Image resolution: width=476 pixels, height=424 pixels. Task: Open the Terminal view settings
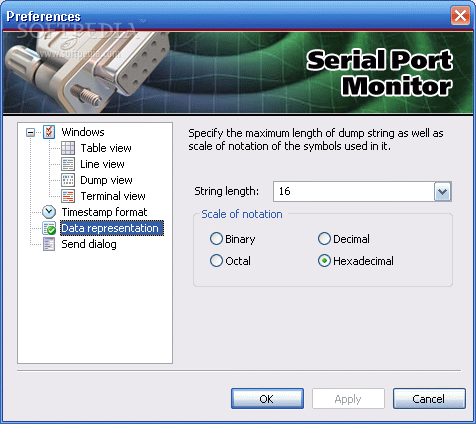pyautogui.click(x=113, y=196)
